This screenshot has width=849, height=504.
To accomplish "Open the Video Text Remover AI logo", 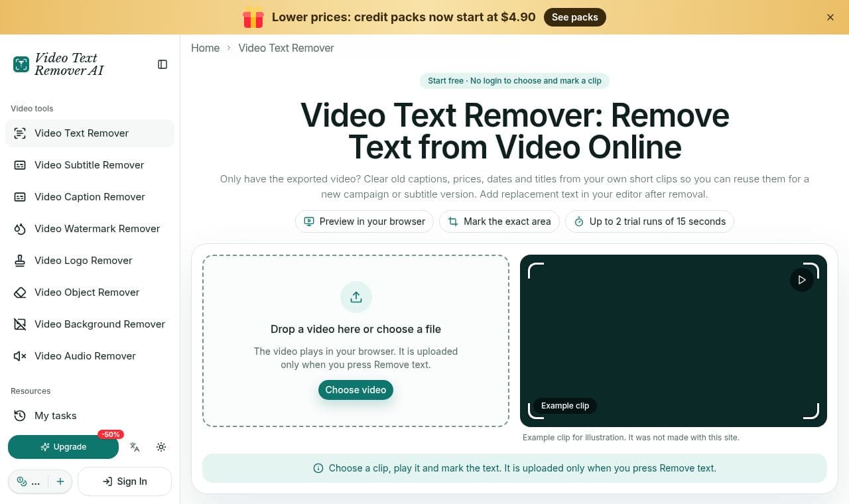I will 58,64.
